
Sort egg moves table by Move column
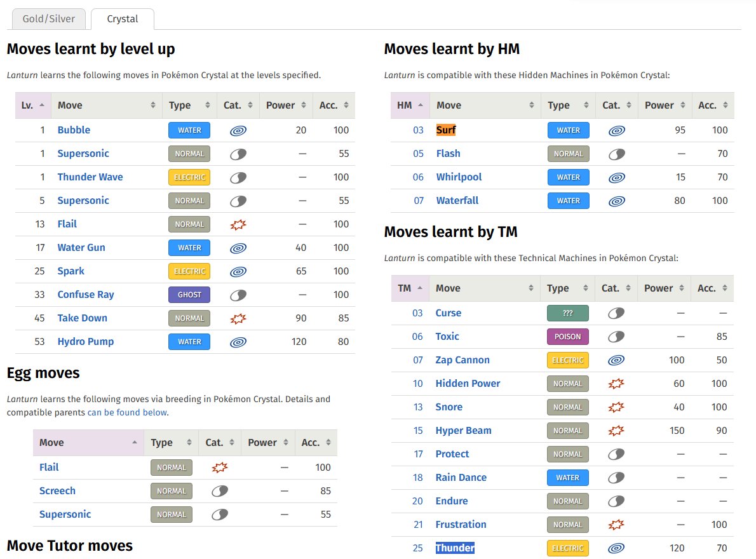(x=88, y=442)
